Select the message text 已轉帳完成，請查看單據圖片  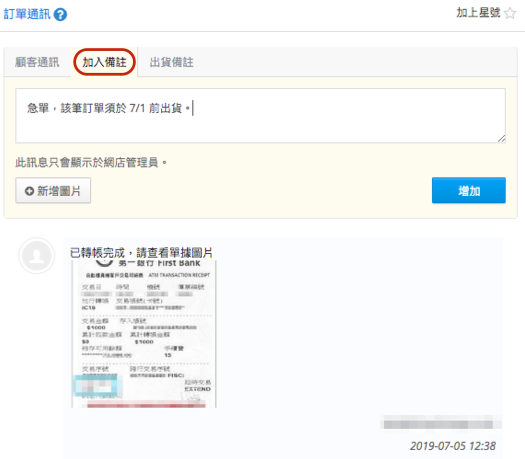141,253
